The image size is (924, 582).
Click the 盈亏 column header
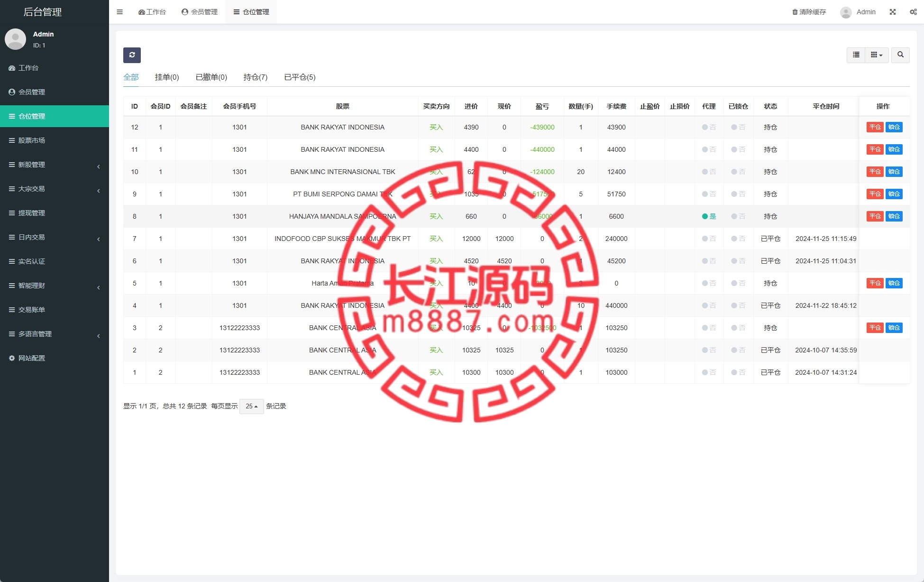coord(542,106)
